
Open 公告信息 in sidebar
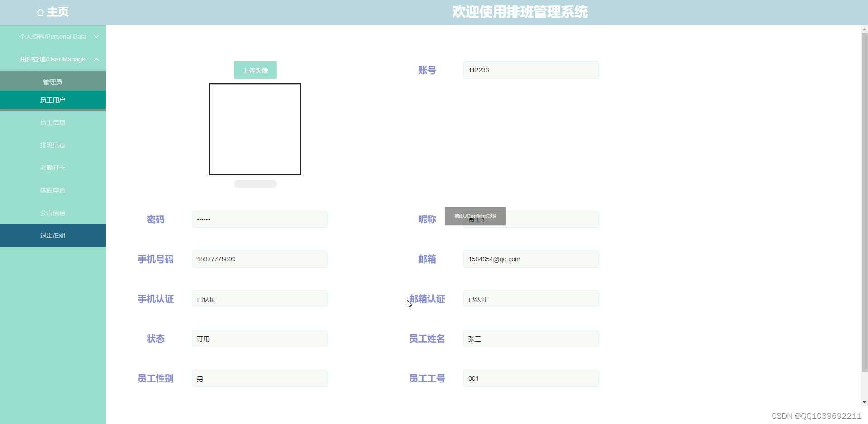(53, 213)
